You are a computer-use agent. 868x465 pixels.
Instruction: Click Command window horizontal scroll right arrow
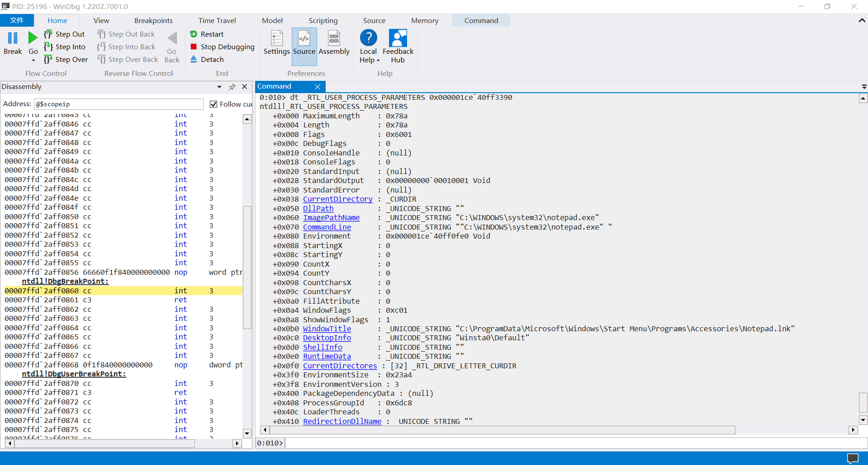pyautogui.click(x=853, y=430)
